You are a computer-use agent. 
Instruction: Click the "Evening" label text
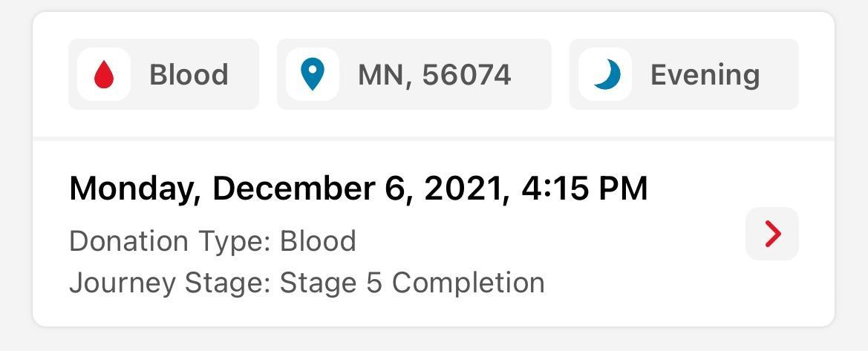(x=705, y=75)
